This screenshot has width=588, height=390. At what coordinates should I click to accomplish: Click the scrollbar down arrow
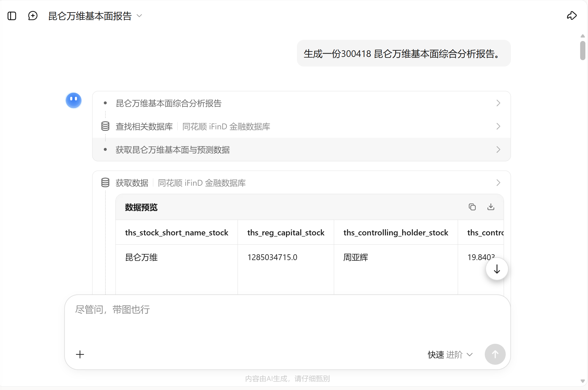[582, 381]
